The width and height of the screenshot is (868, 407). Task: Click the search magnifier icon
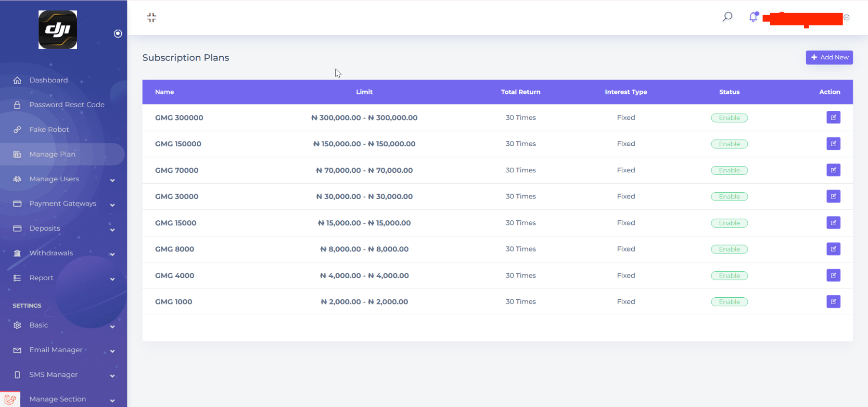coord(727,17)
